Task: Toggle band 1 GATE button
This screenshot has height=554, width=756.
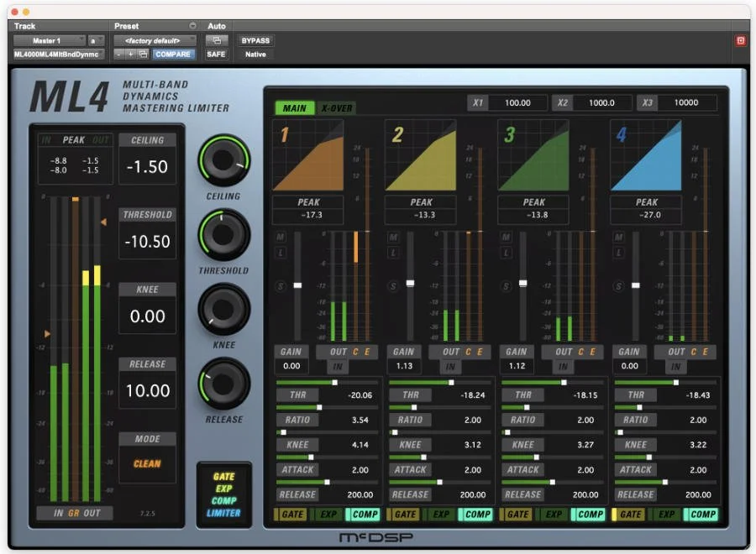Action: tap(291, 515)
